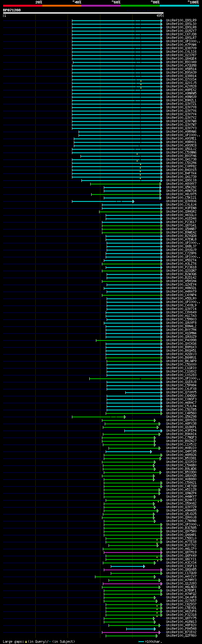Select hit label UniRef100_C8V649
Screen dimensions: 202x644
181,313
